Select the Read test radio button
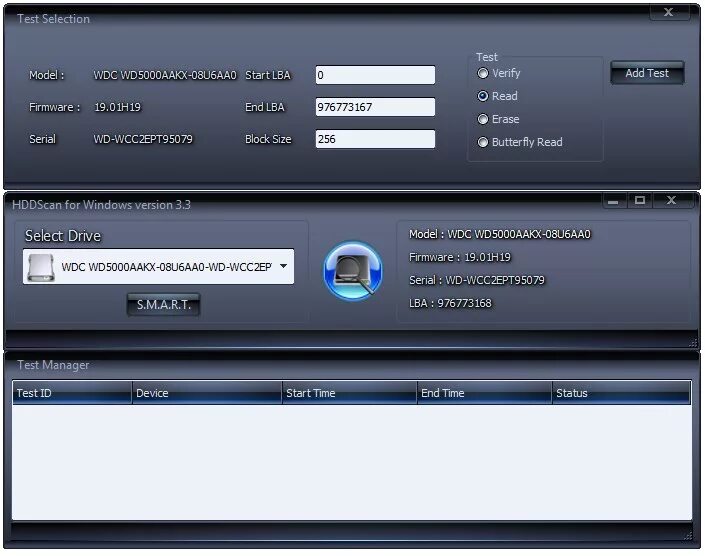The width and height of the screenshot is (705, 556). click(x=482, y=96)
